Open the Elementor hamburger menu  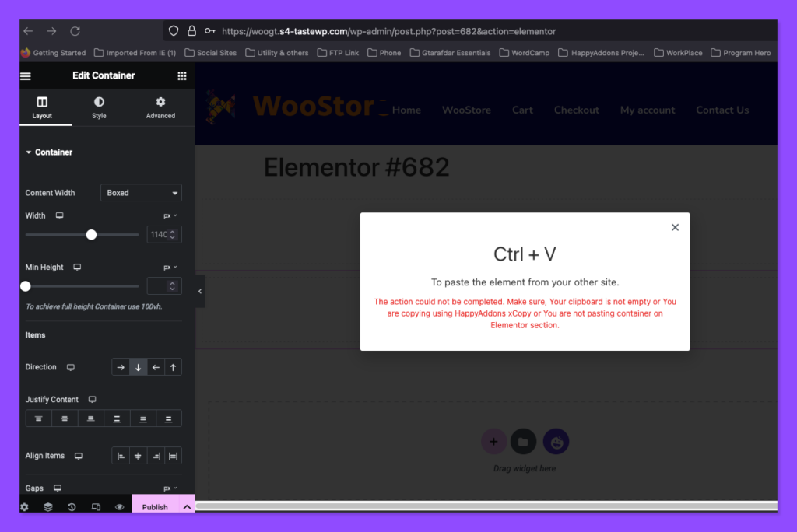pyautogui.click(x=26, y=76)
